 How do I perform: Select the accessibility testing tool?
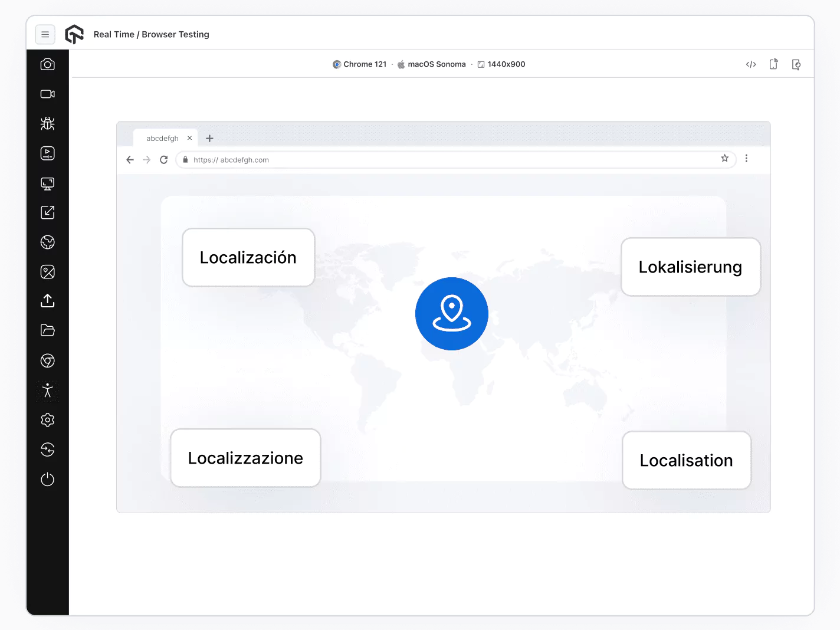point(47,391)
